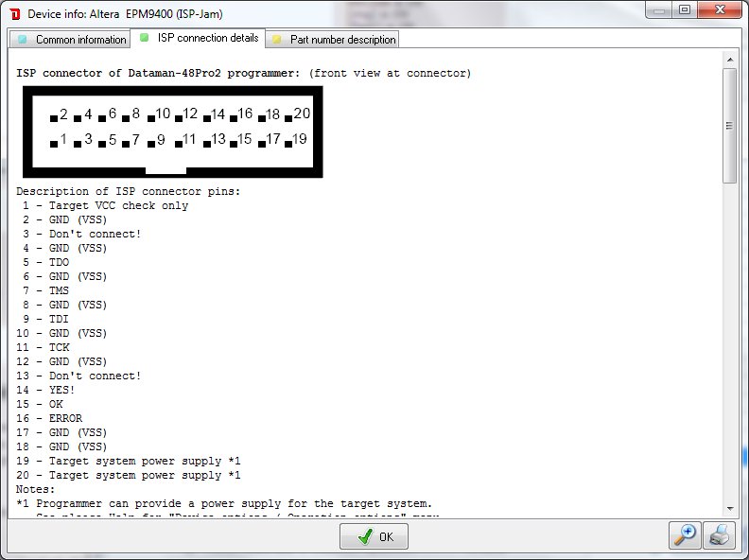Click the green icon on ISP connection tab

pyautogui.click(x=144, y=38)
